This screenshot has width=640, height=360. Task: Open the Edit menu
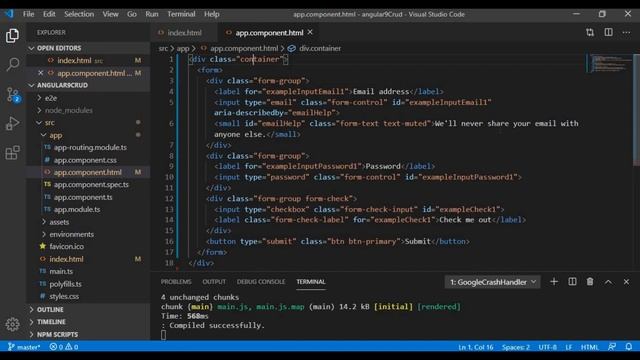click(x=49, y=14)
